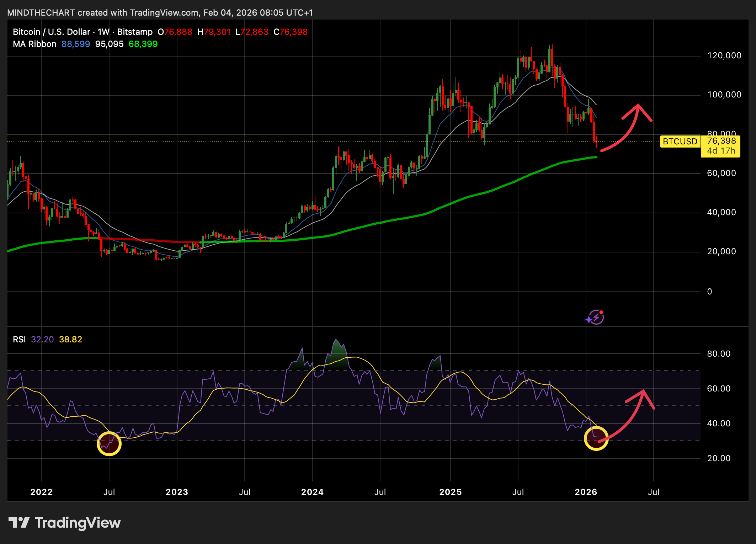This screenshot has width=756, height=544.
Task: Click the yellow BTCUSD price label
Action: click(x=680, y=142)
